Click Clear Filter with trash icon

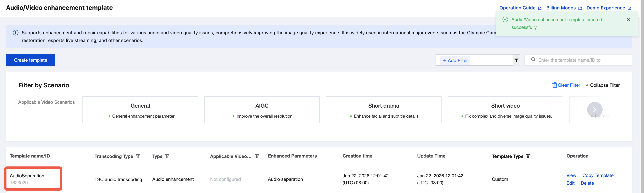(566, 85)
